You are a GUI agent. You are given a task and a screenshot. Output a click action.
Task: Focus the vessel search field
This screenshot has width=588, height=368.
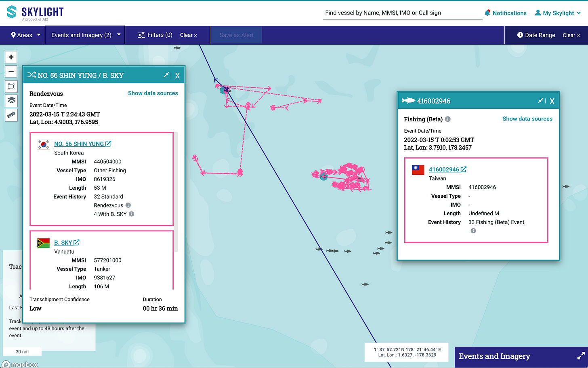coord(403,13)
